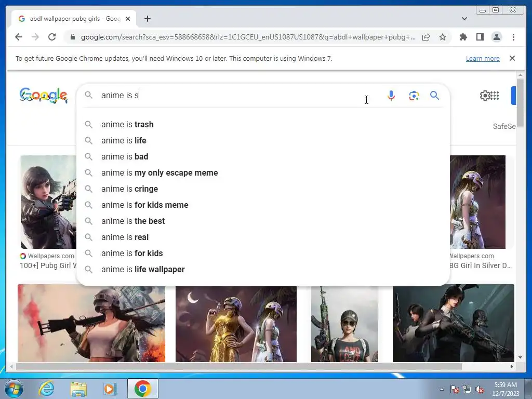Viewport: 532px width, 399px height.
Task: Open a new browser tab
Action: [147, 19]
